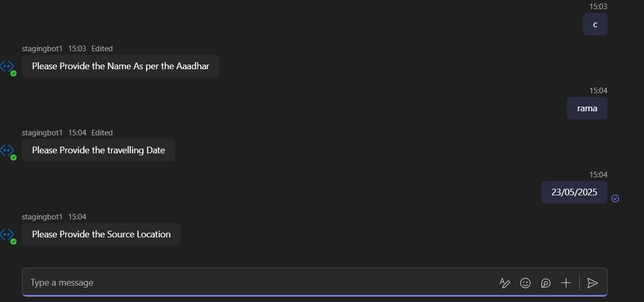644x302 pixels.
Task: Select the c message bubble
Action: (x=595, y=24)
